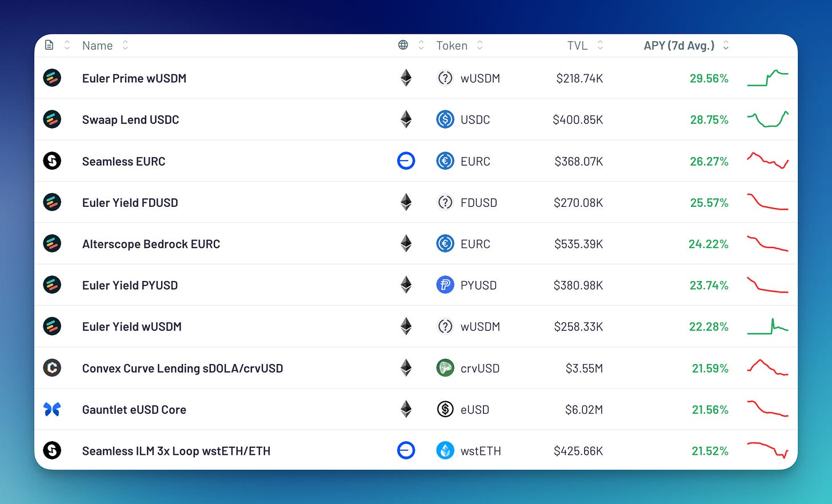Image resolution: width=832 pixels, height=504 pixels.
Task: Click the Convex Curve Lending protocol logo
Action: point(52,367)
